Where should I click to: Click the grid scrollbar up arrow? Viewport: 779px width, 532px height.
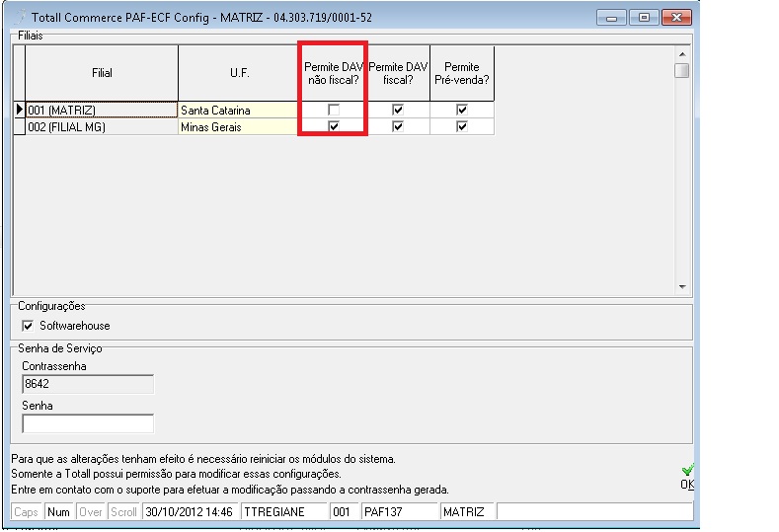682,54
